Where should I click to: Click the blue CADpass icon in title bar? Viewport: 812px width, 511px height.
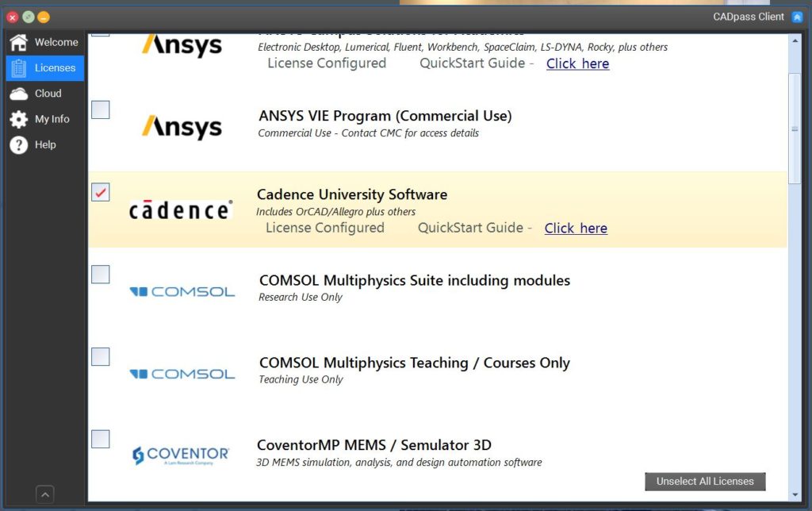pyautogui.click(x=797, y=17)
